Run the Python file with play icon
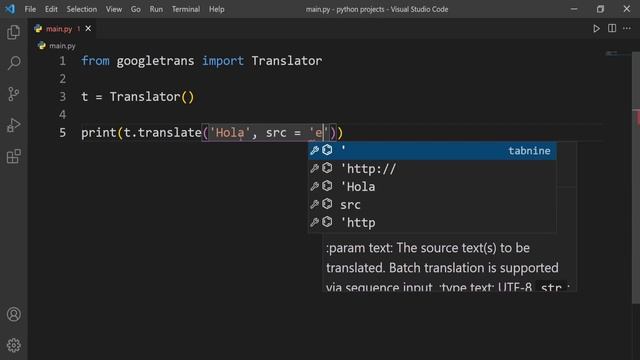 coord(596,29)
